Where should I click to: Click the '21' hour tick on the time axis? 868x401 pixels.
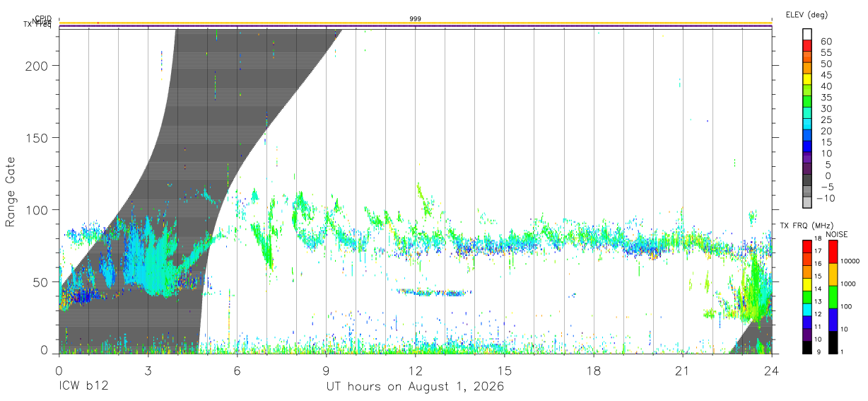pyautogui.click(x=683, y=370)
